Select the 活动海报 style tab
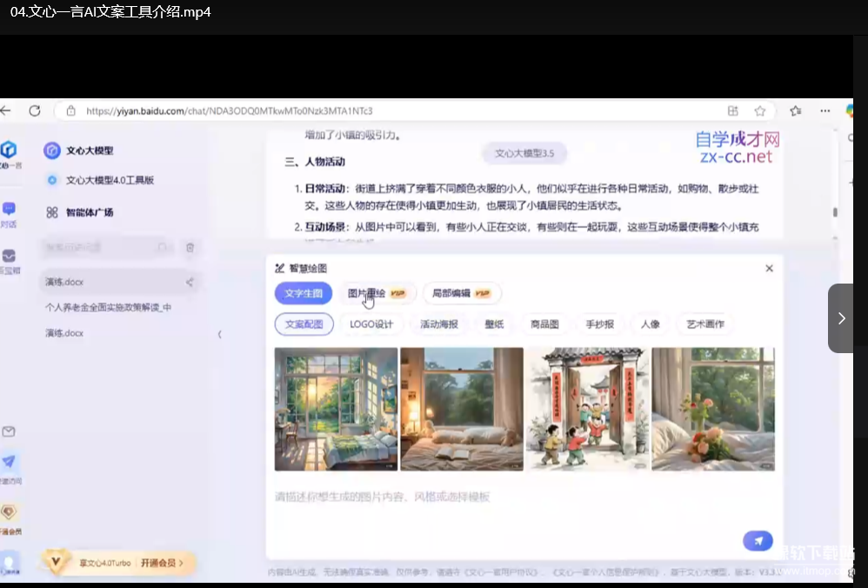The image size is (868, 588). coord(438,324)
